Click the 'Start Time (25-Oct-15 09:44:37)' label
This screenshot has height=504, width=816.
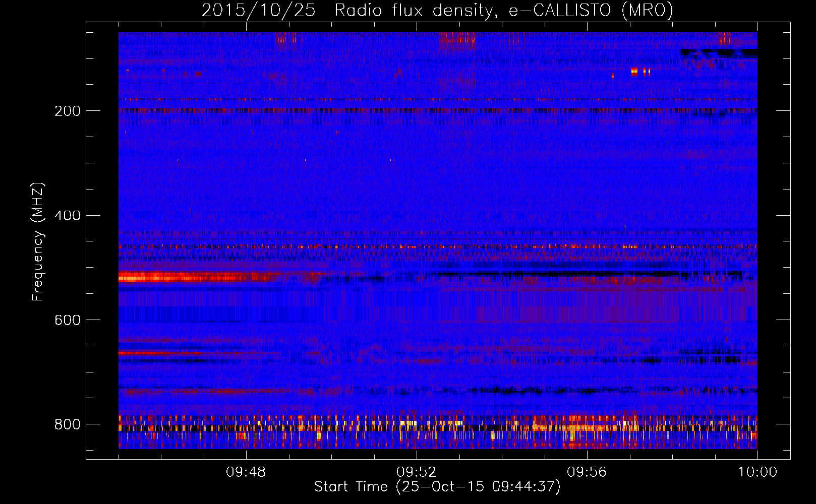point(437,487)
